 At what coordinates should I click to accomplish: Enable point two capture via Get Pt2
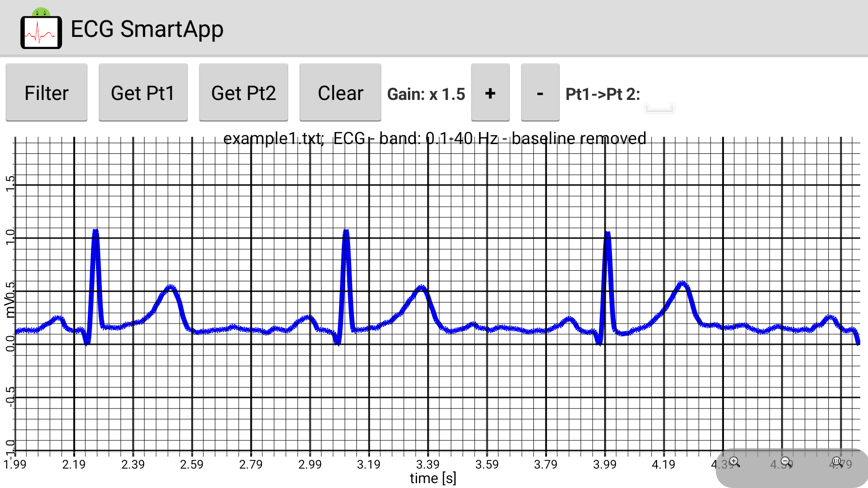(x=243, y=92)
